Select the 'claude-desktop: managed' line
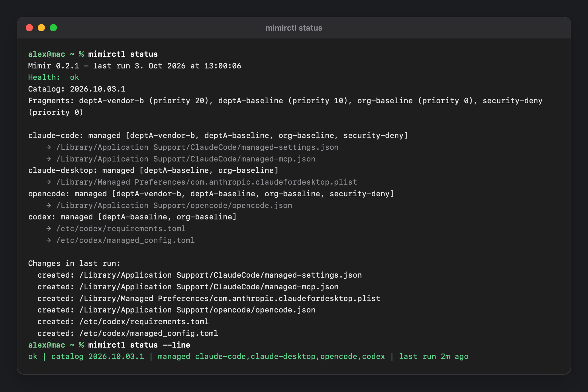Screen dimensions: 588x392 153,170
